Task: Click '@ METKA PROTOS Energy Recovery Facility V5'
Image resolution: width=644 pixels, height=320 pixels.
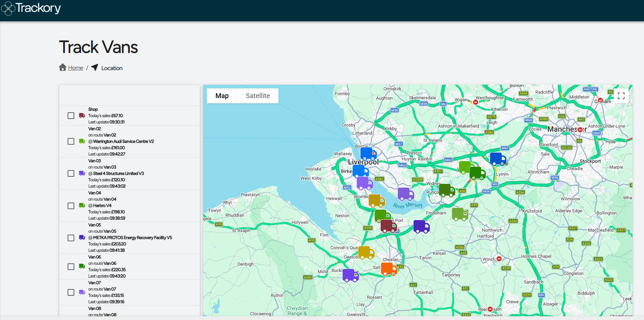Action: [130, 238]
